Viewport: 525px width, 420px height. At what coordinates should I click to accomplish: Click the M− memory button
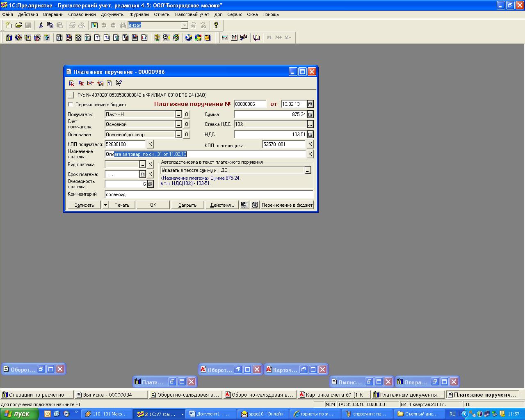[288, 37]
